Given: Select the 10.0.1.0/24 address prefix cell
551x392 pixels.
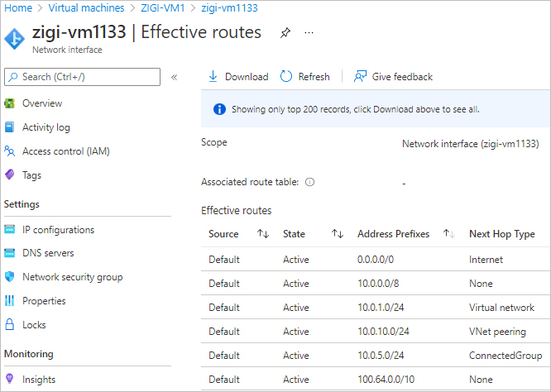Looking at the screenshot, I should [381, 308].
